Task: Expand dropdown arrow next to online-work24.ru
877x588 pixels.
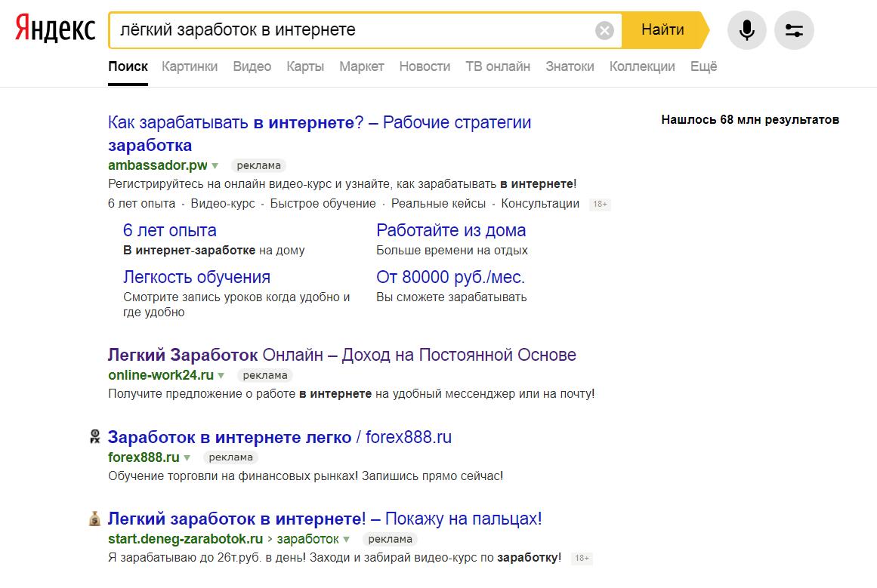Action: pos(221,375)
